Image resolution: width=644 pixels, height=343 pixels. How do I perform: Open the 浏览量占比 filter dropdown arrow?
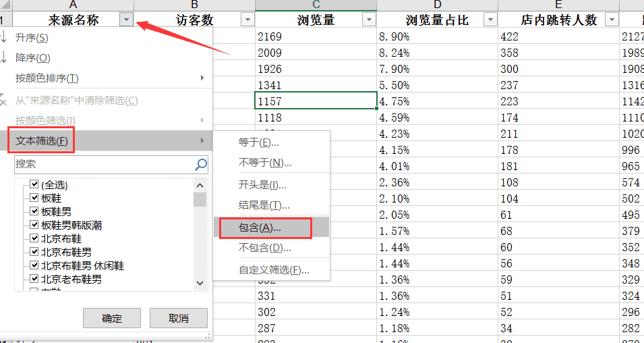(x=490, y=20)
